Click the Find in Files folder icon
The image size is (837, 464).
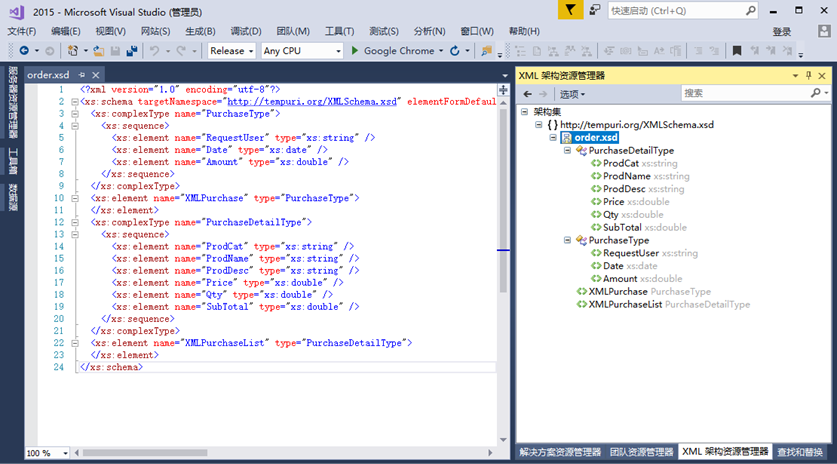point(486,51)
